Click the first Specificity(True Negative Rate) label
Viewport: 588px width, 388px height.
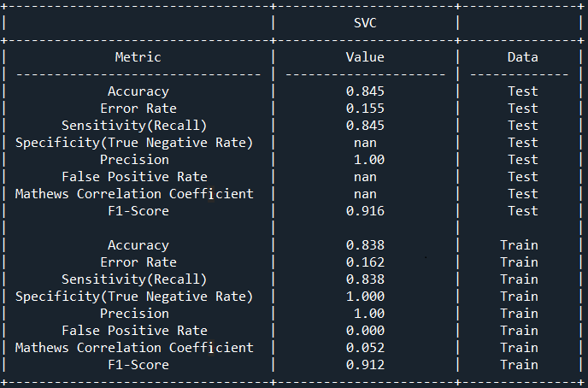[x=134, y=143]
